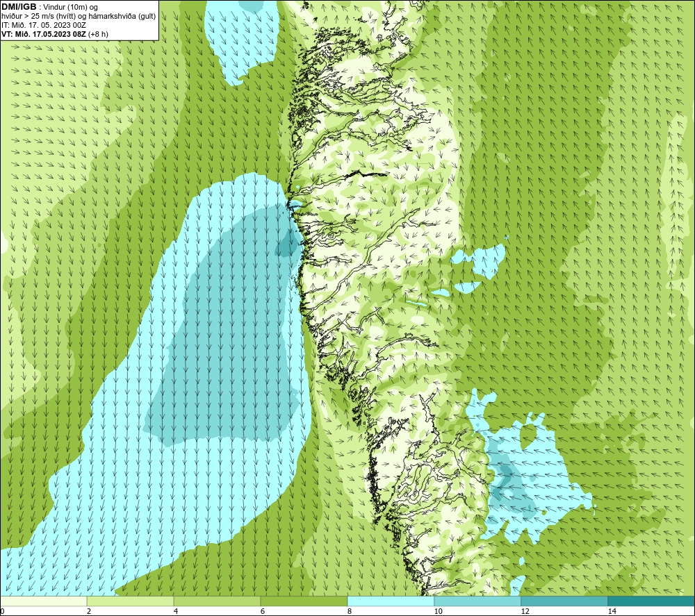The height and width of the screenshot is (616, 695).
Task: Select the darker green 6–8 m/s color segment
Action: pyautogui.click(x=304, y=601)
